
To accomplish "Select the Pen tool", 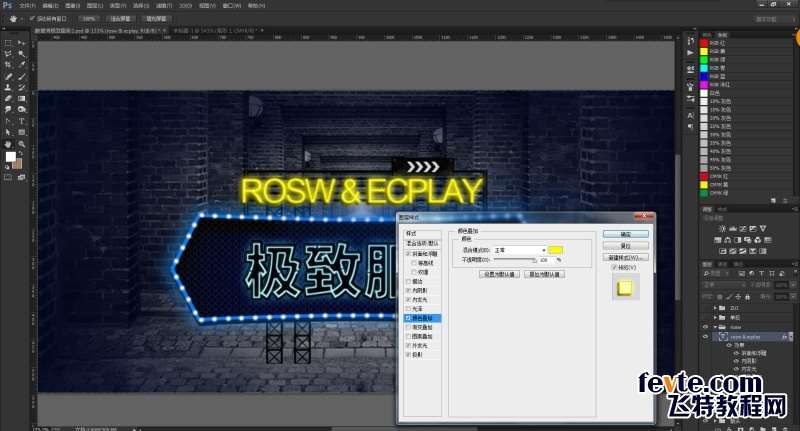I will click(8, 121).
